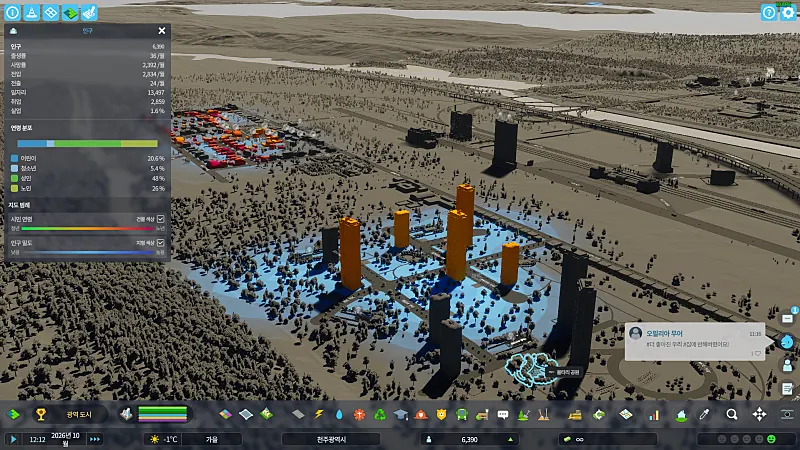Click Chirper author 오필리아 무어
The width and height of the screenshot is (800, 450).
(664, 333)
